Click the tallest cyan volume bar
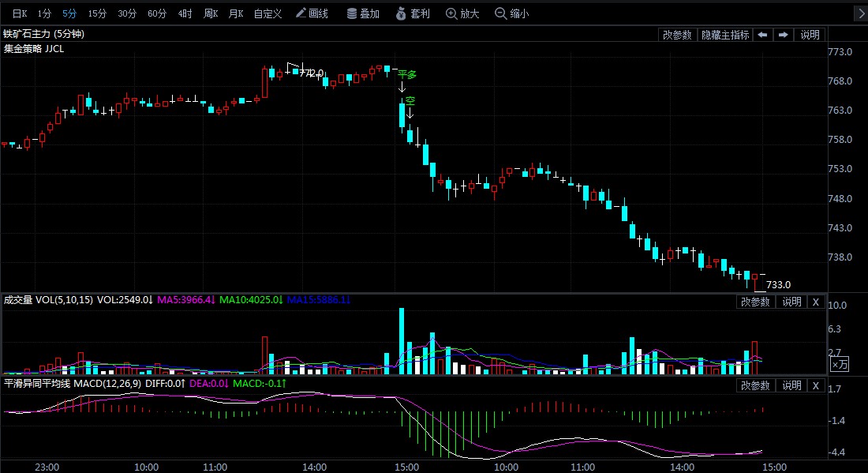Screen dimensions: 868x473 pyautogui.click(x=402, y=341)
